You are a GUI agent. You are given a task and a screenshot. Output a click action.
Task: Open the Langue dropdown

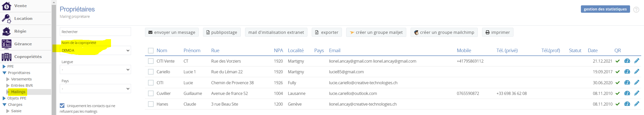[x=95, y=69]
